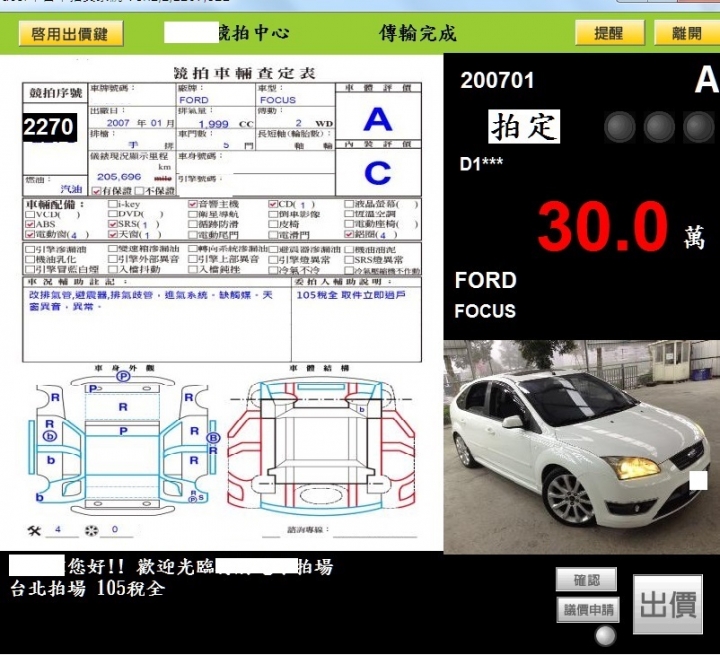This screenshot has height=655, width=720.
Task: Click the 啓用出價鍵 button
Action: pyautogui.click(x=71, y=34)
